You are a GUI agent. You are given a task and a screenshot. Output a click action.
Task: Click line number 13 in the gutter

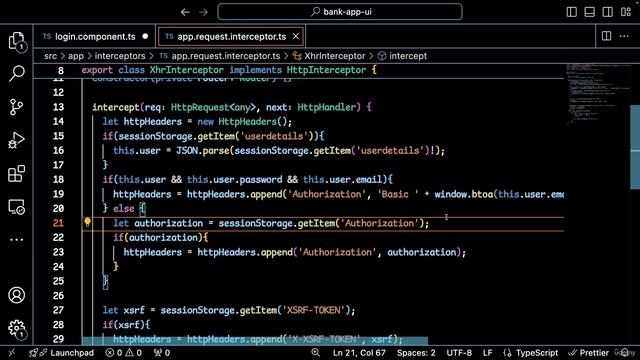click(x=58, y=107)
